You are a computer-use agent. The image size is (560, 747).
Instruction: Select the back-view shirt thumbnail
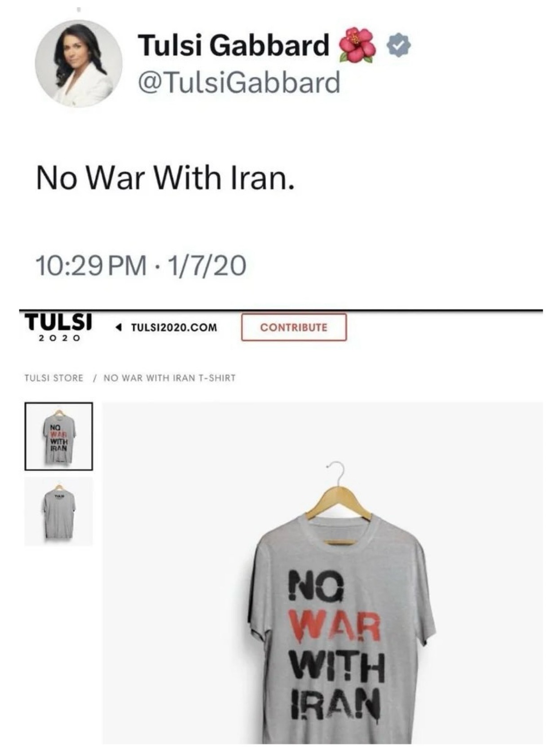coord(59,511)
